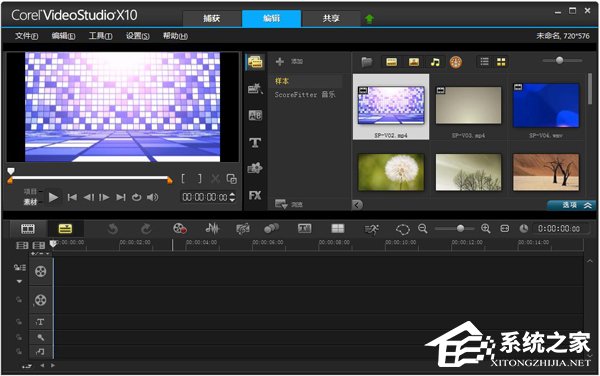
Task: Toggle show photos filter
Action: coord(414,62)
